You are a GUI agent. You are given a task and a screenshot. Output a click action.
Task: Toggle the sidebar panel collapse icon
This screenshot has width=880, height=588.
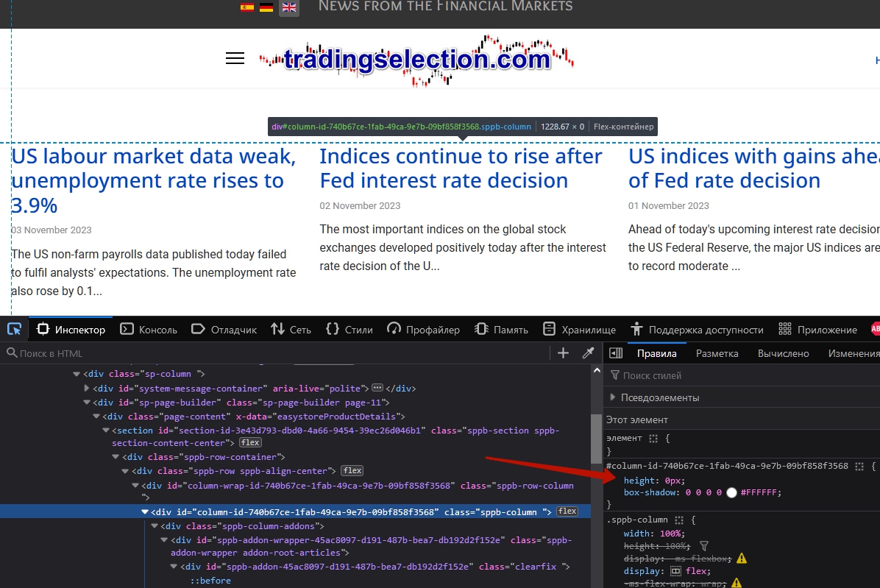[x=616, y=353]
